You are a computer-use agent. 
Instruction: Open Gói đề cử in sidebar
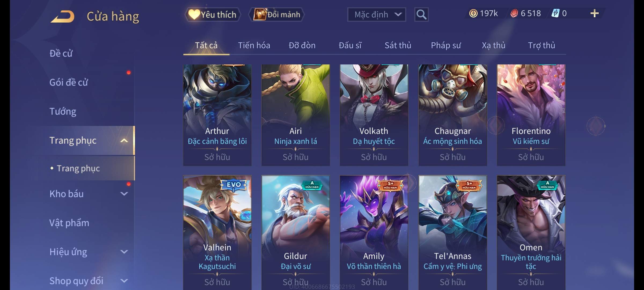coord(69,82)
